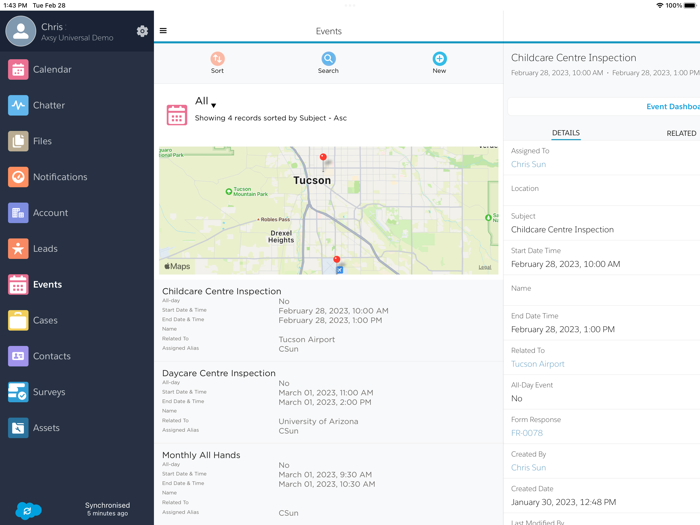Viewport: 700px width, 525px height.
Task: Open the Surveys icon
Action: click(18, 392)
